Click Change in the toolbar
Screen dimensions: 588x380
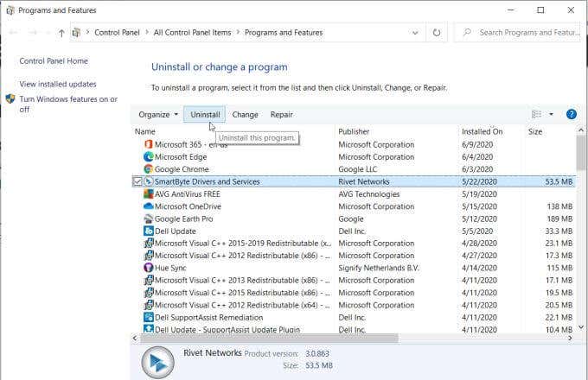pos(245,115)
